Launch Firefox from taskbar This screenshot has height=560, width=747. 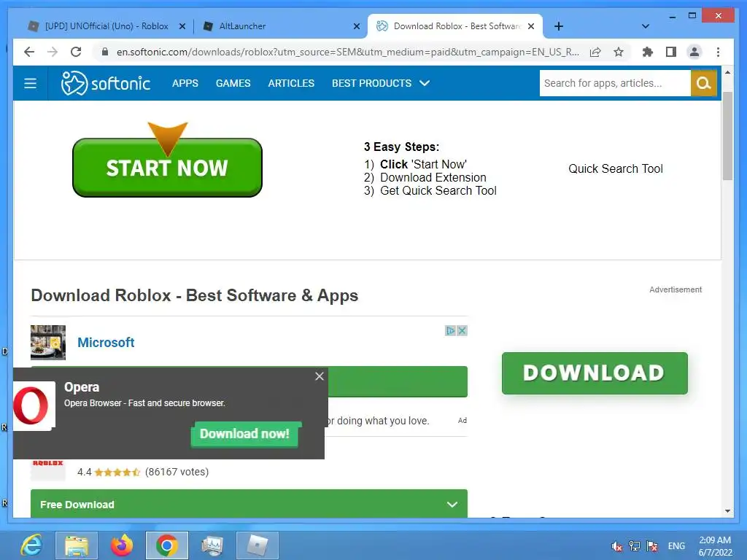tap(122, 545)
